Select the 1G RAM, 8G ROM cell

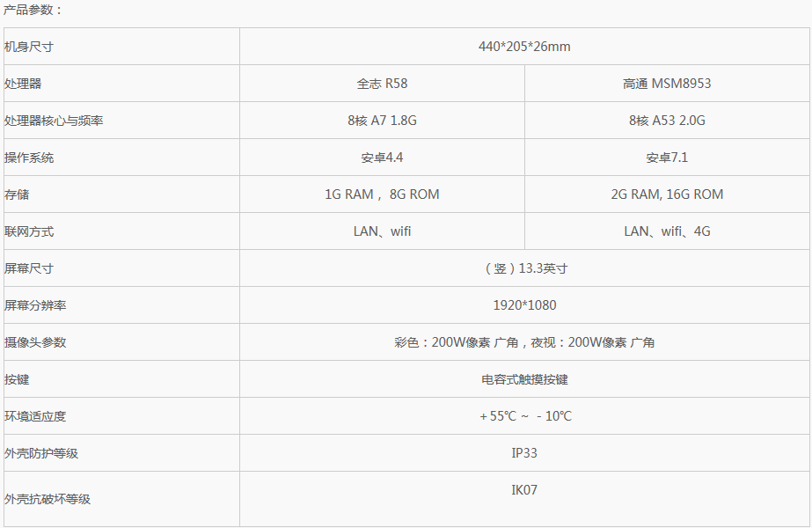(x=382, y=194)
